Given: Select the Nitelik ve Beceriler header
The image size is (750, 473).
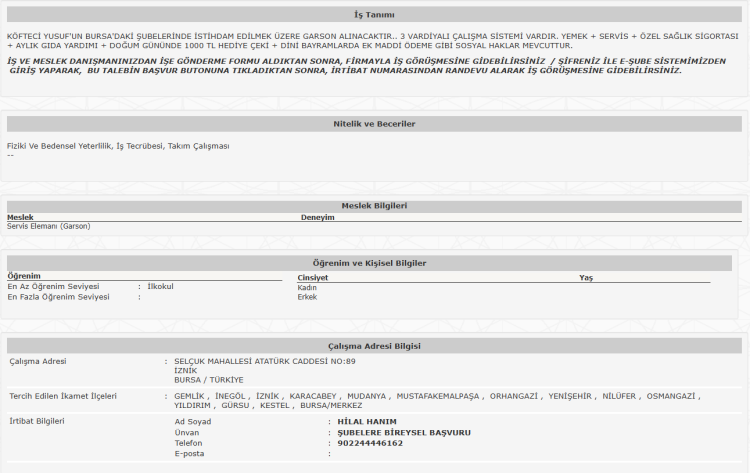Looking at the screenshot, I should tap(374, 123).
